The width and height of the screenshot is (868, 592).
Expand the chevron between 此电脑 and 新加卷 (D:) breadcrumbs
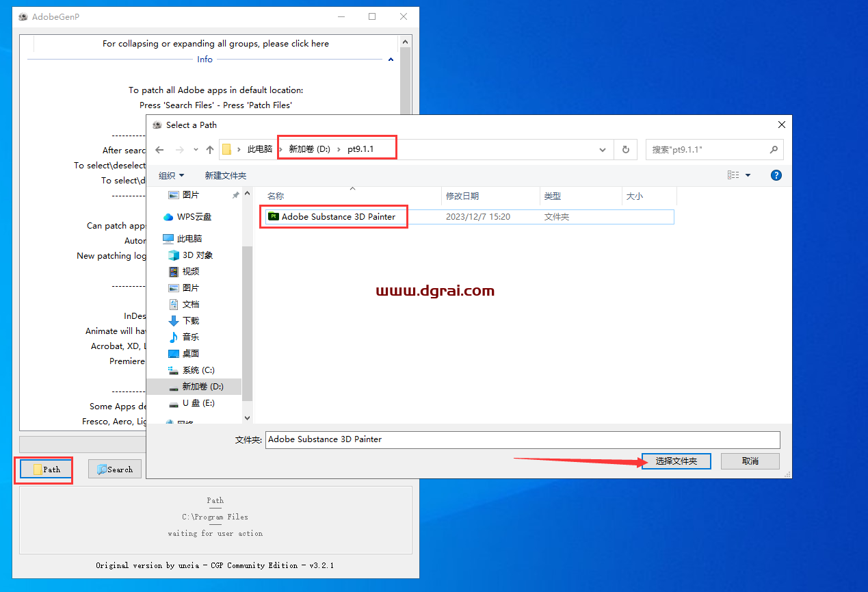(280, 149)
